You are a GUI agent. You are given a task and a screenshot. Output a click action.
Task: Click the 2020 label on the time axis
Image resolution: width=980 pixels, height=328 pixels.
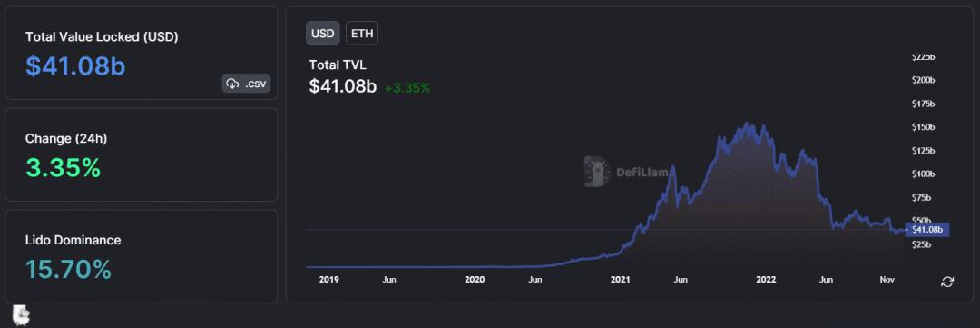pyautogui.click(x=475, y=280)
